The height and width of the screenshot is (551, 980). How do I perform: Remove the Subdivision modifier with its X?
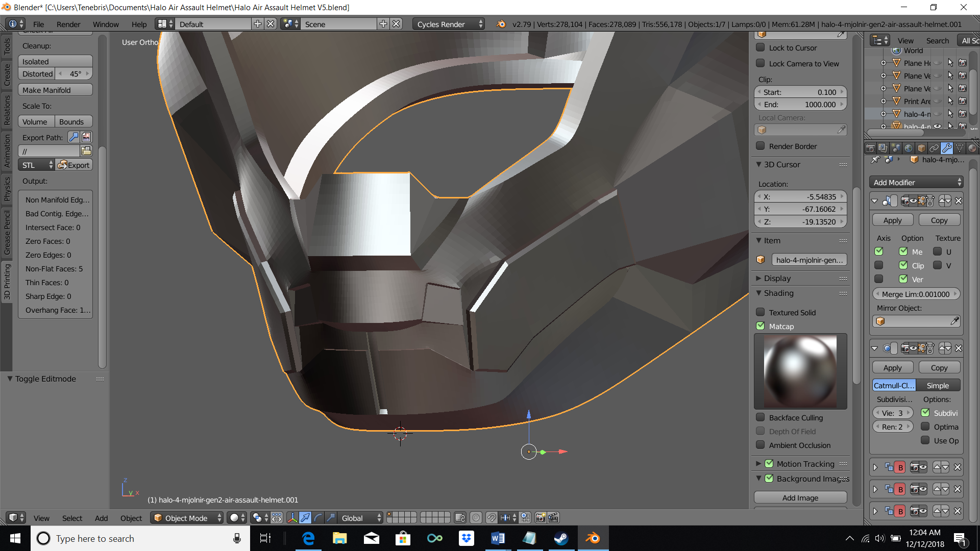[958, 348]
